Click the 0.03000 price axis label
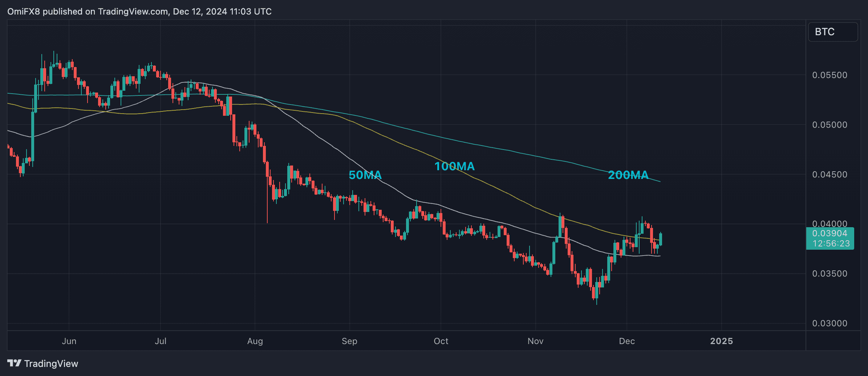The height and width of the screenshot is (376, 868). pyautogui.click(x=830, y=323)
